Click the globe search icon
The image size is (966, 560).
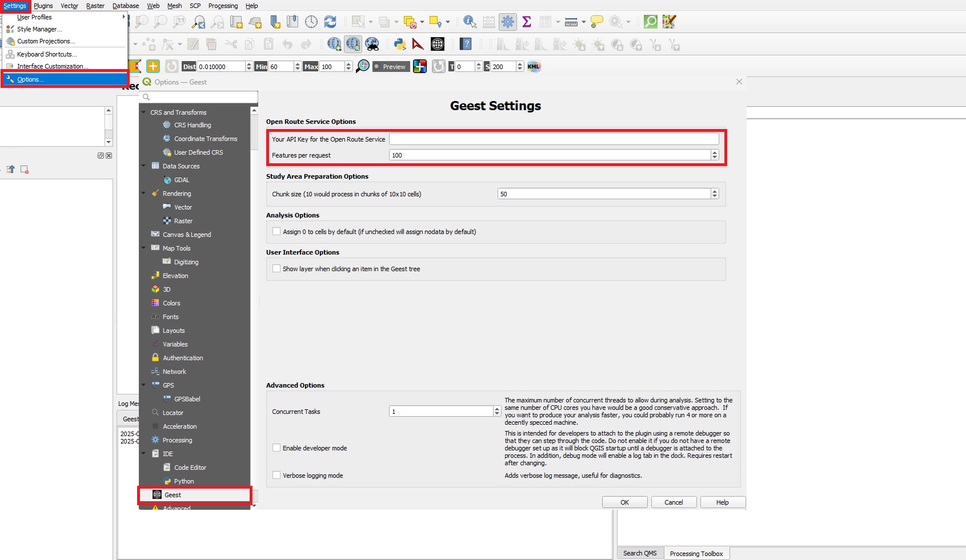click(353, 44)
